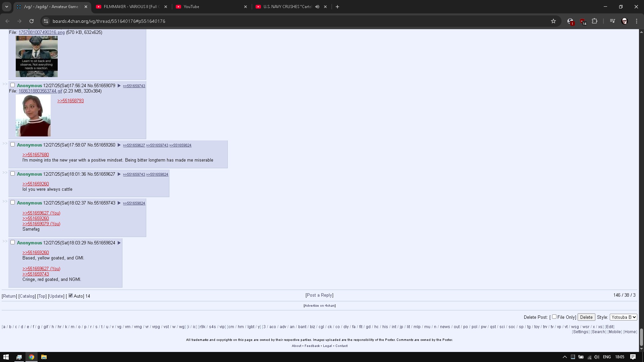The image size is (644, 362).
Task: Switch to the YouTube tab
Action: (x=208, y=7)
